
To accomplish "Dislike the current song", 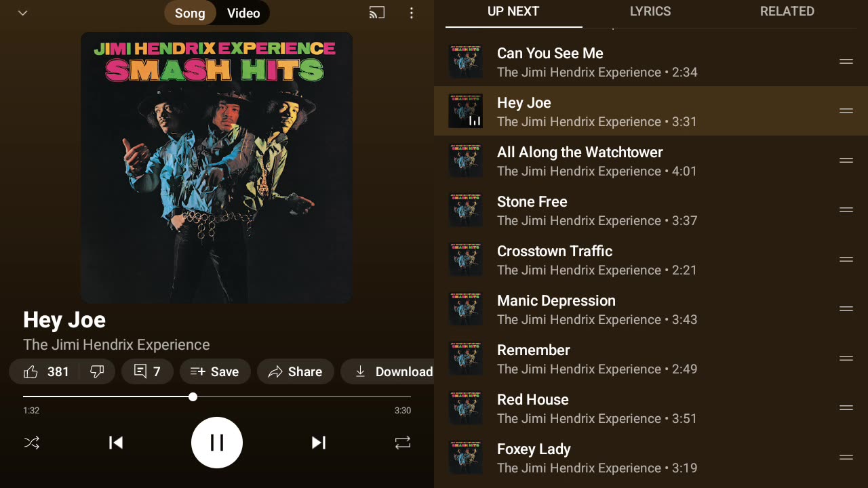I will point(97,371).
